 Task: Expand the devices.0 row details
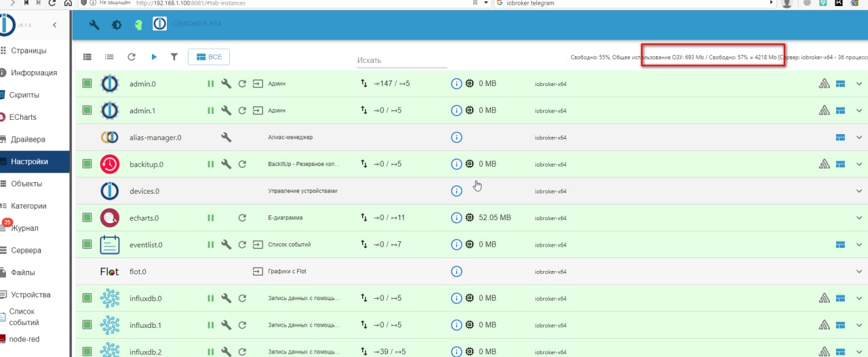859,191
